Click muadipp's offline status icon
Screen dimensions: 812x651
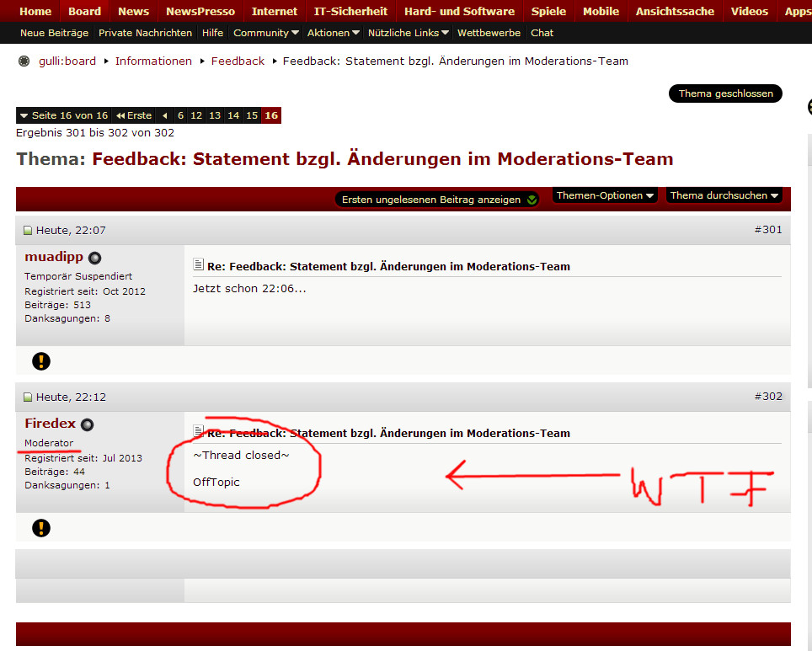(x=94, y=259)
